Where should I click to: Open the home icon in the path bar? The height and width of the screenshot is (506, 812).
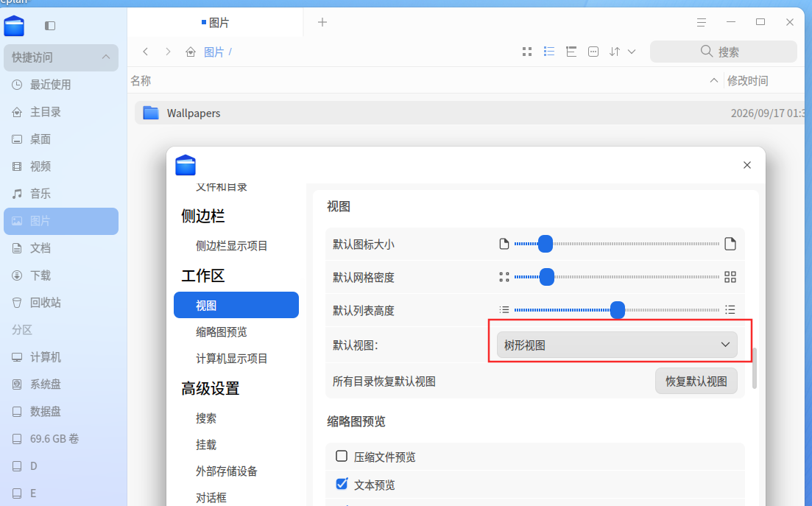191,52
